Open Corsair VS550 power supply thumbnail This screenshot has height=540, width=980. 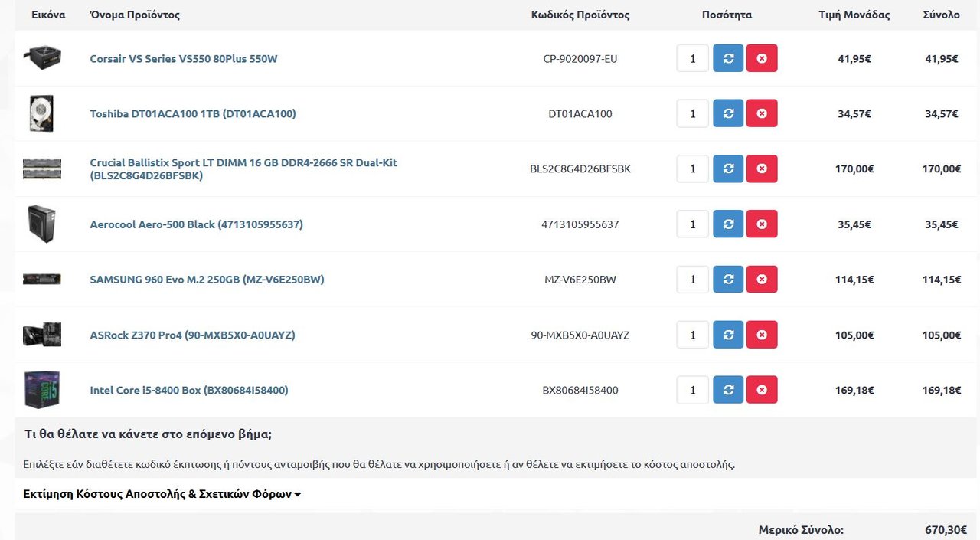click(x=42, y=58)
